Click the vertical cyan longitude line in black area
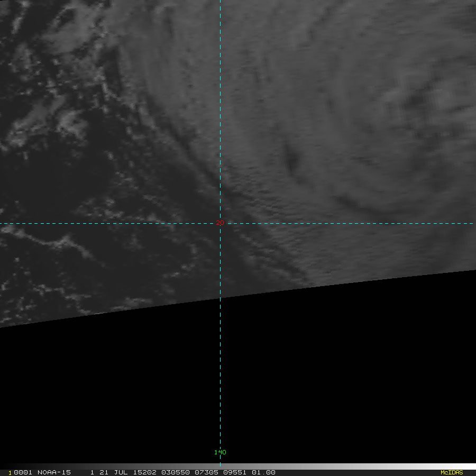Viewport: 476px width, 476px height. (220, 370)
